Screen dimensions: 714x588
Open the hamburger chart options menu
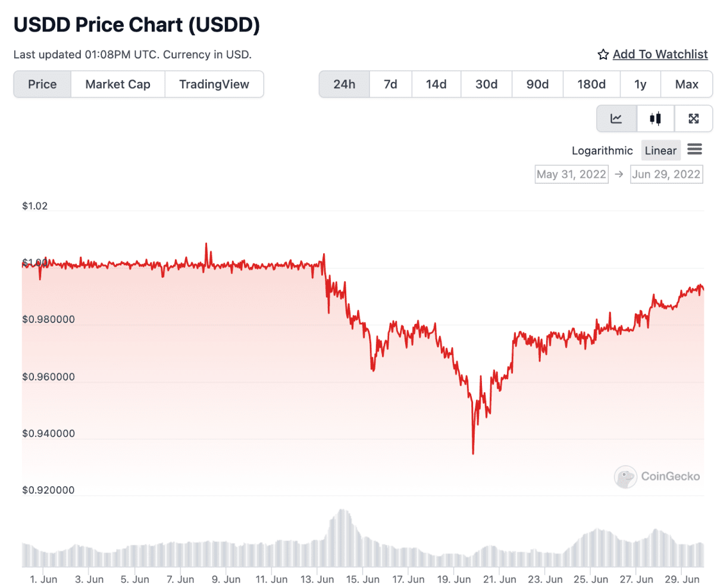coord(694,150)
